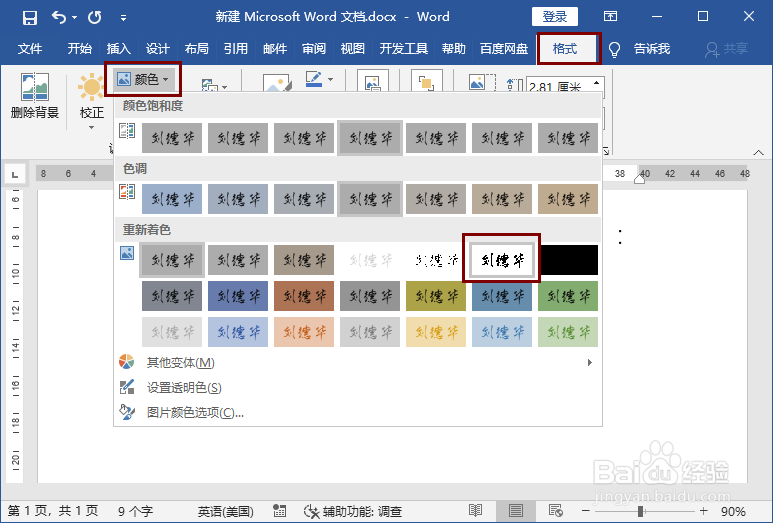Choose the last saturation thumbnail in row

pyautogui.click(x=568, y=138)
